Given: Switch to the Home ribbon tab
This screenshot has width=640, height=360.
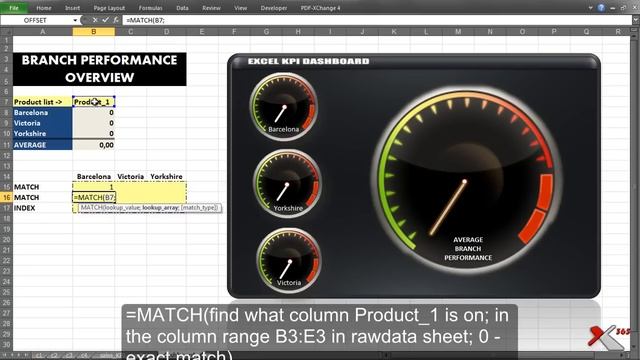Looking at the screenshot, I should [44, 8].
